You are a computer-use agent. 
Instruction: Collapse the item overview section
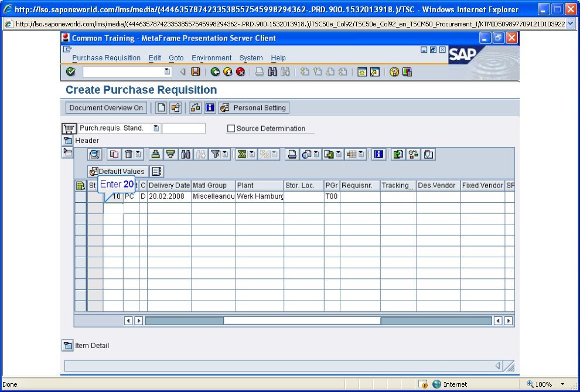coord(67,152)
